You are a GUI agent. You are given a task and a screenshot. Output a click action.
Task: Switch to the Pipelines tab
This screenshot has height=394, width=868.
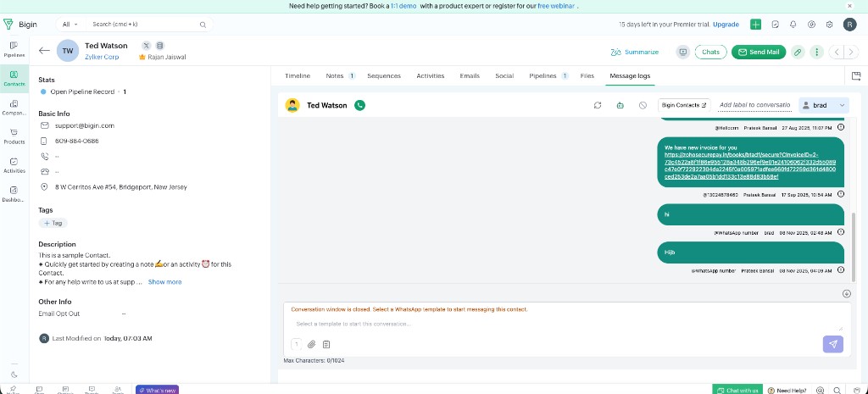[548, 75]
